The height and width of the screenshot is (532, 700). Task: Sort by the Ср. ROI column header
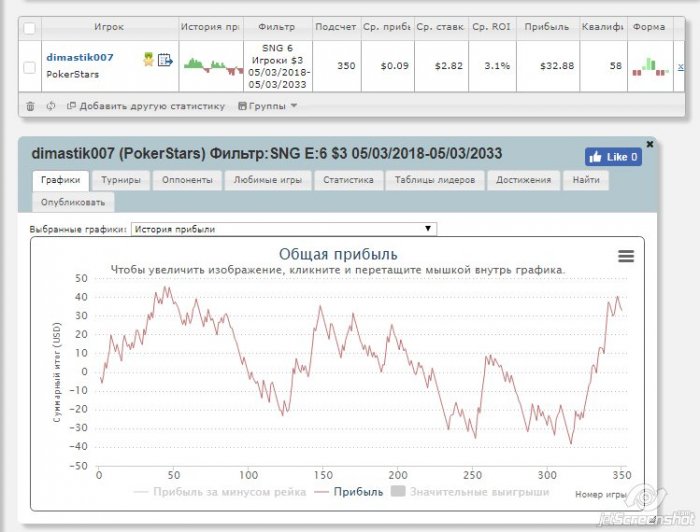click(492, 27)
